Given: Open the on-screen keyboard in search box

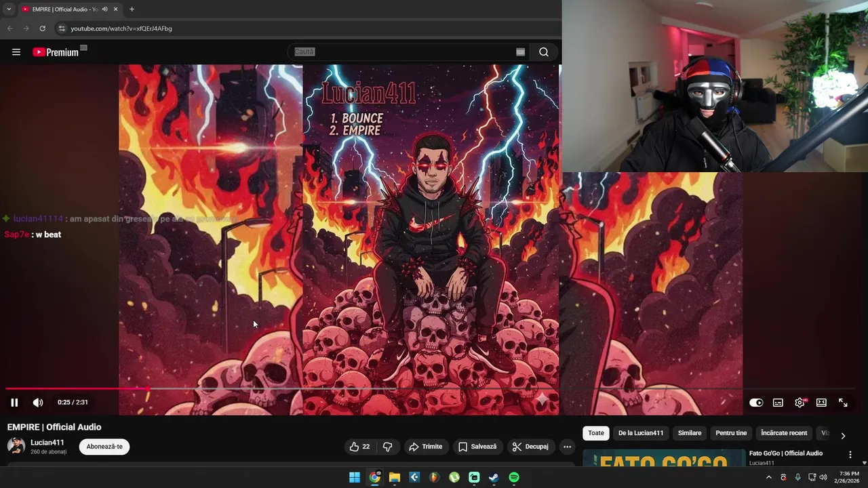Looking at the screenshot, I should pyautogui.click(x=520, y=52).
